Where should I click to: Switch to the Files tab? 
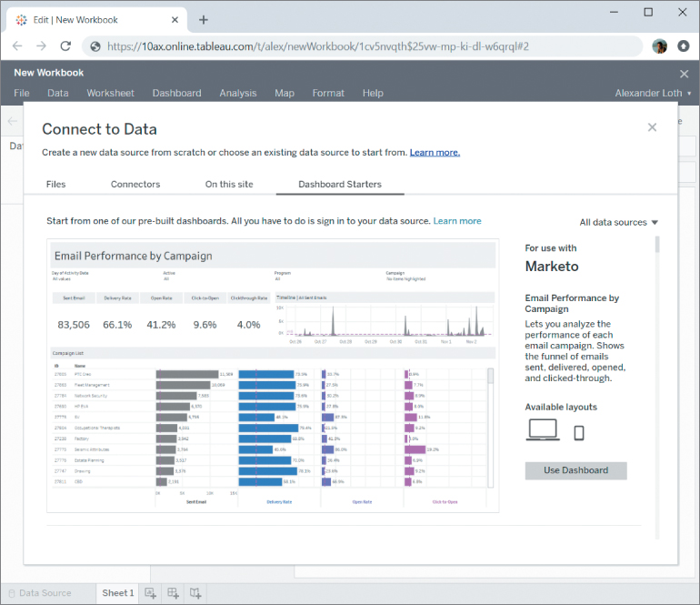pyautogui.click(x=55, y=184)
